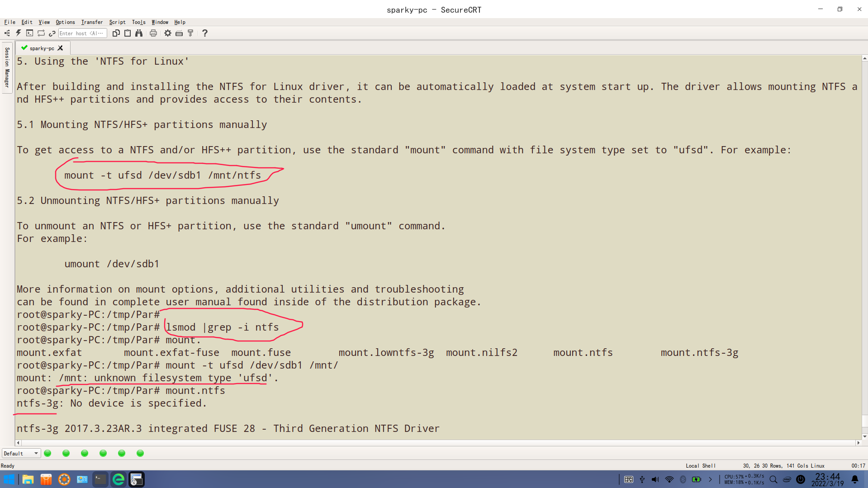868x488 pixels.
Task: Open the terminal taskbar icon
Action: tap(100, 479)
